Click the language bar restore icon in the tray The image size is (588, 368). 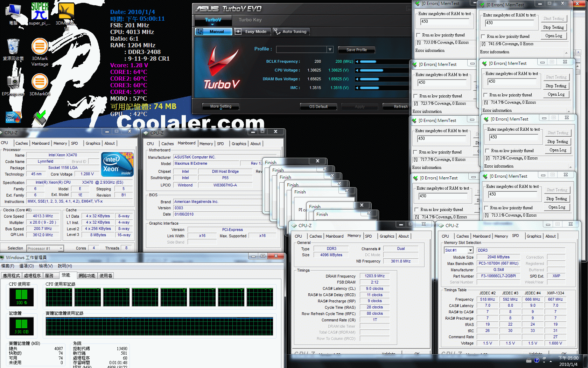(x=544, y=359)
